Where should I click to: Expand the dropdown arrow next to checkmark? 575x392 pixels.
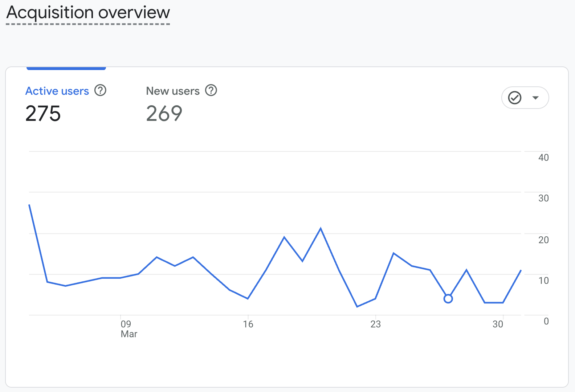pos(535,98)
